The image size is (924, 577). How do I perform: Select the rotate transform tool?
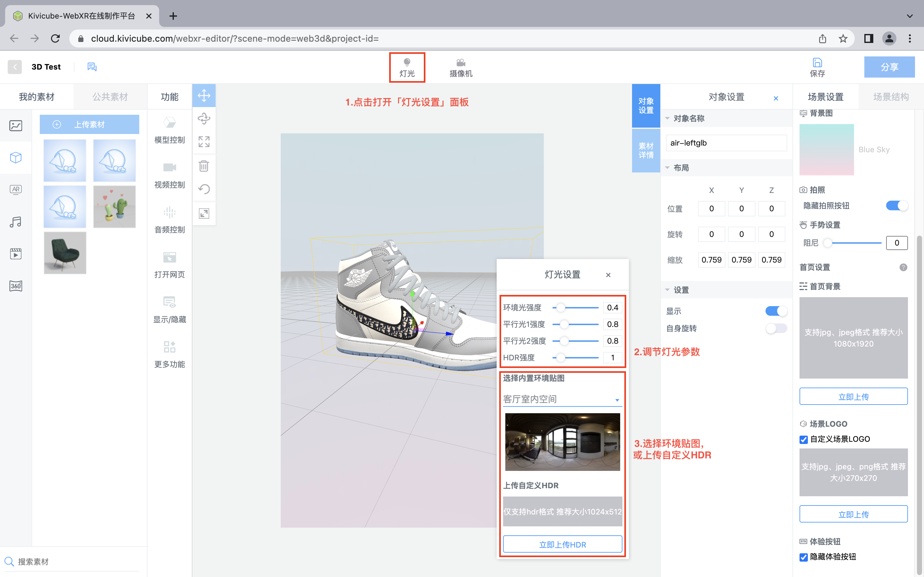(x=204, y=119)
